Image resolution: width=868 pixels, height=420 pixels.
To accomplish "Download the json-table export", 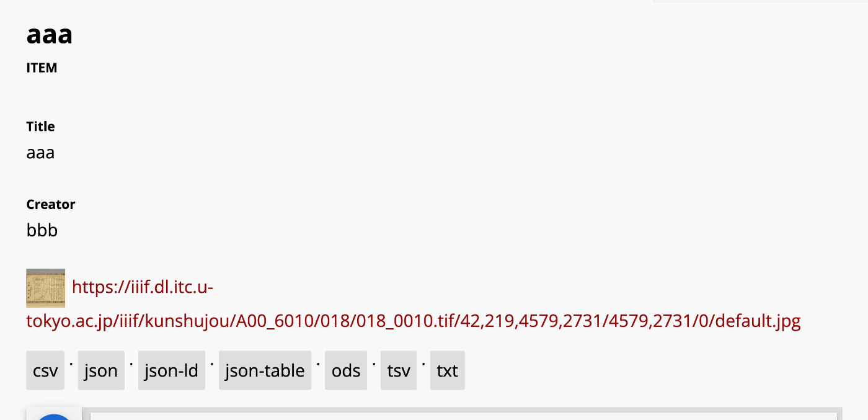I will click(x=265, y=370).
